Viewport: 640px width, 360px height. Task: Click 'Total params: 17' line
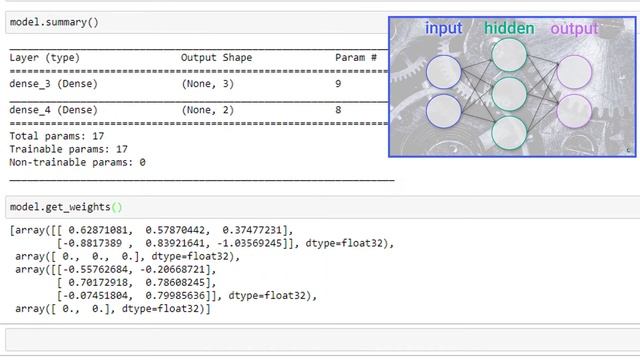point(57,136)
